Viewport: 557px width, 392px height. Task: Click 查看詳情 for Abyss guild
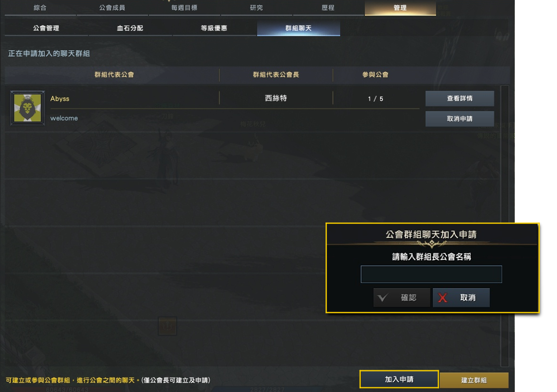[460, 98]
